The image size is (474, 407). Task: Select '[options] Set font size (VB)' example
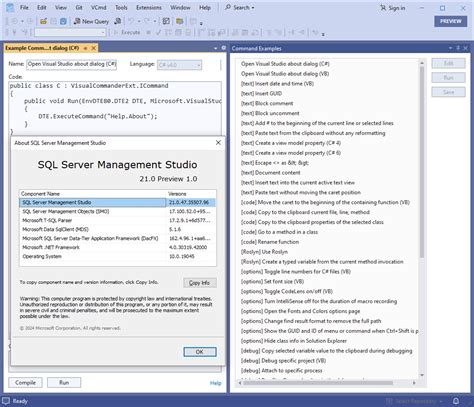272,281
